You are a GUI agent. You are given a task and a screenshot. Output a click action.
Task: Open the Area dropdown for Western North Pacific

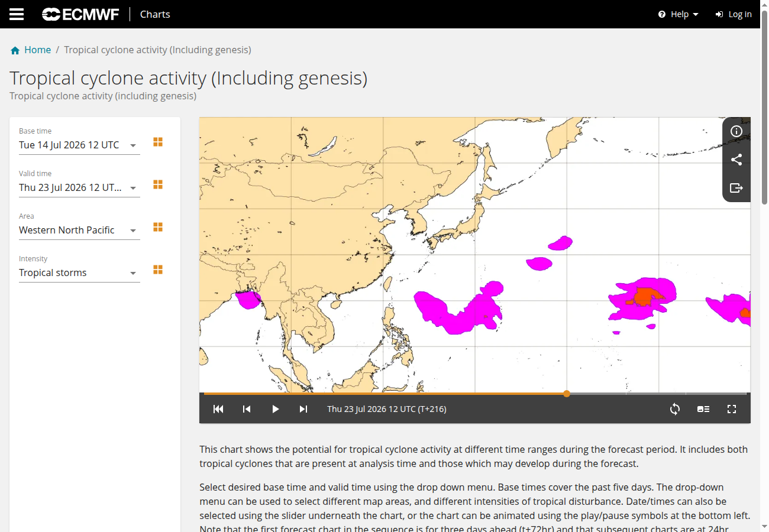pyautogui.click(x=79, y=230)
